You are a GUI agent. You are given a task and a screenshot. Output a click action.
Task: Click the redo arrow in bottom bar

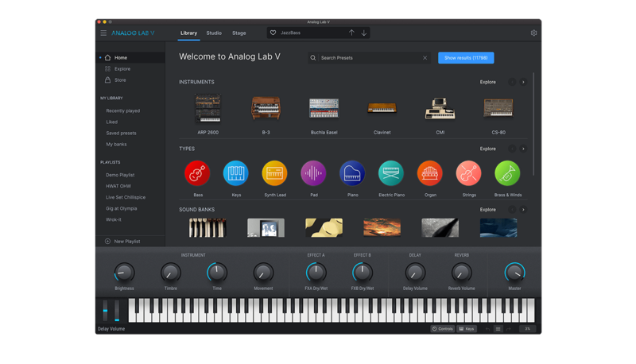509,329
